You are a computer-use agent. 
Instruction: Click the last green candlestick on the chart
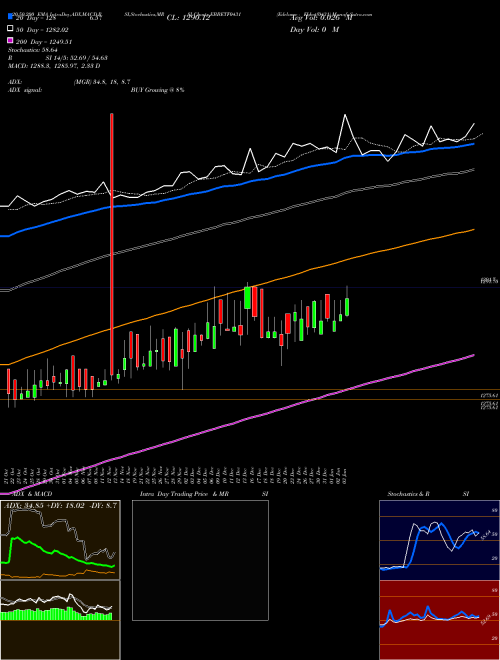(x=347, y=306)
